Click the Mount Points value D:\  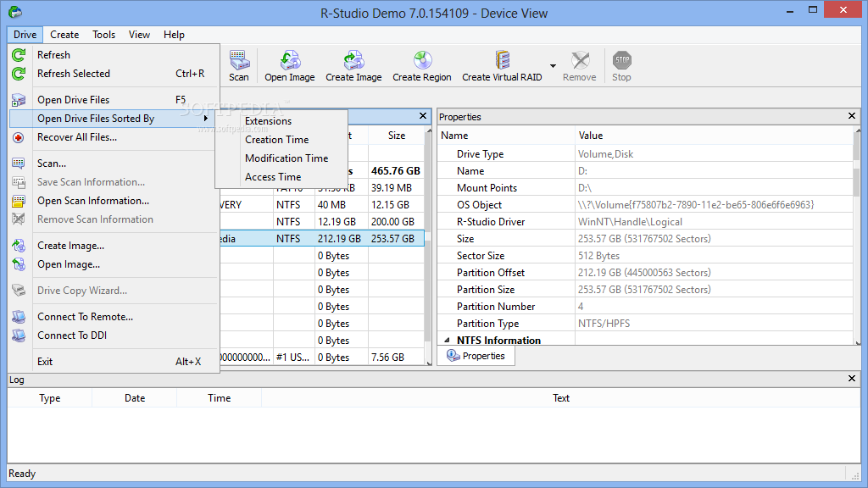coord(585,188)
